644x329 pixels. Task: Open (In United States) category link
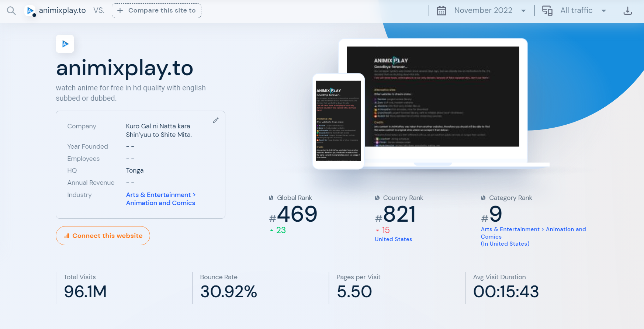(x=505, y=244)
